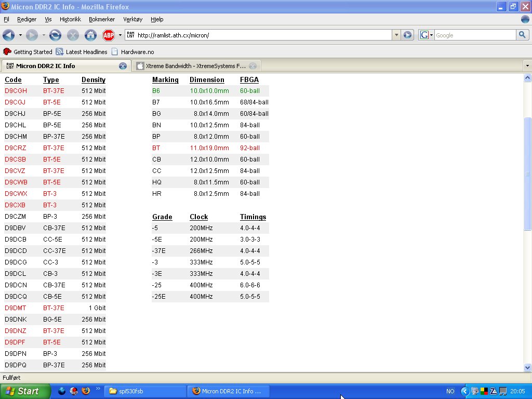This screenshot has width=532, height=399.
Task: Open the Latest Headlines feed bookmark
Action: [82, 52]
